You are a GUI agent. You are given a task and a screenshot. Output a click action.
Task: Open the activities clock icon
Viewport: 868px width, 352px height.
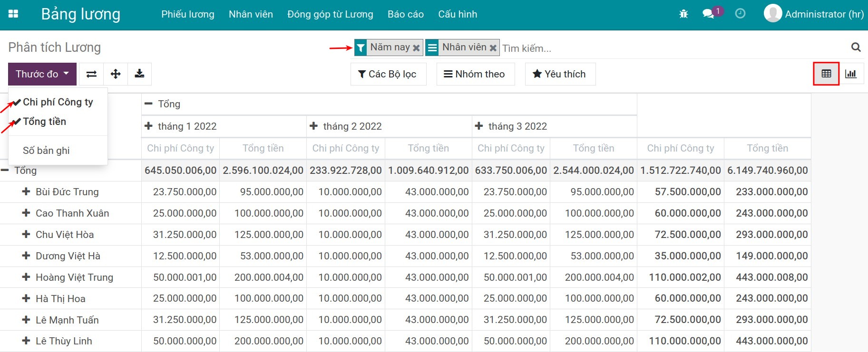pos(740,14)
